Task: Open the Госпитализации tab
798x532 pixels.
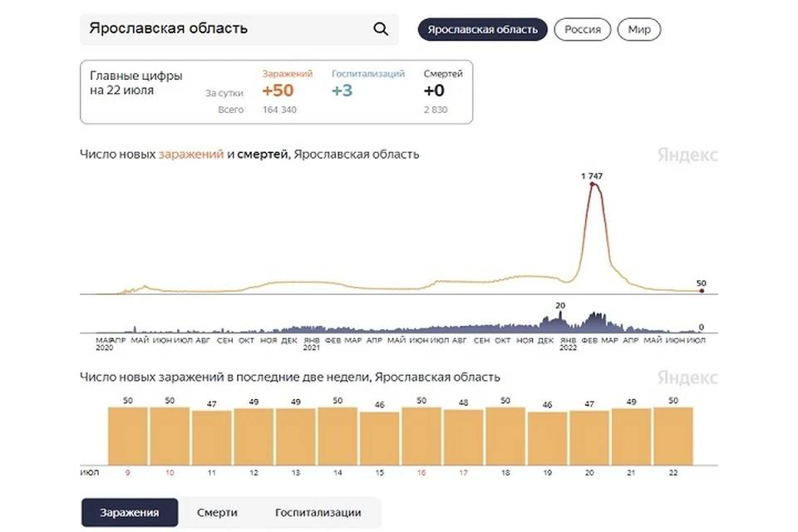Action: point(318,512)
